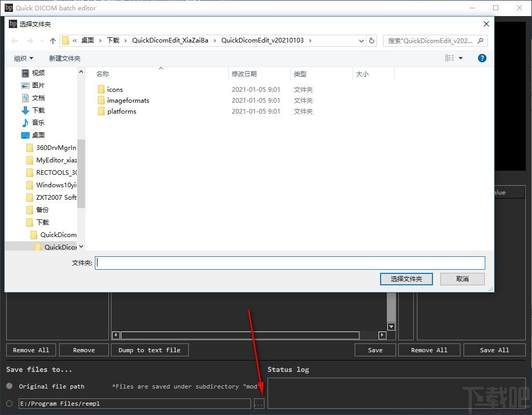Open the browse '...' path button
This screenshot has width=532, height=415.
click(x=259, y=404)
